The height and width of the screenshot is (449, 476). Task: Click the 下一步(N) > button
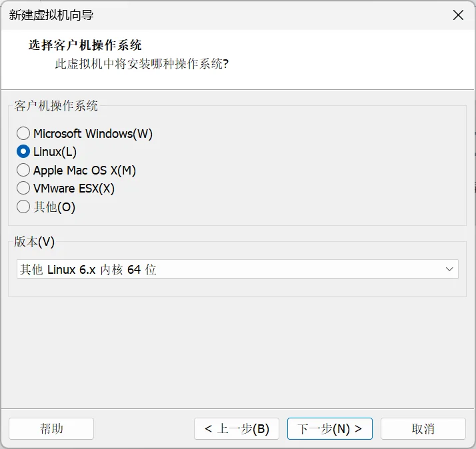tap(330, 428)
